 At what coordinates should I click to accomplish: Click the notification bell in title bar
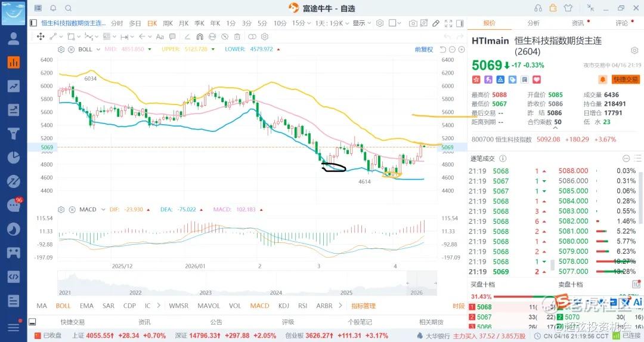pyautogui.click(x=53, y=8)
